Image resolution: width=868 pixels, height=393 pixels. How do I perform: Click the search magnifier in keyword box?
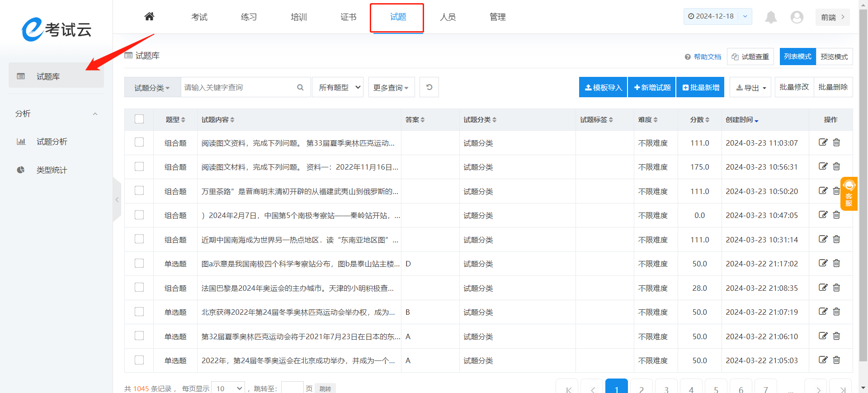(x=300, y=87)
